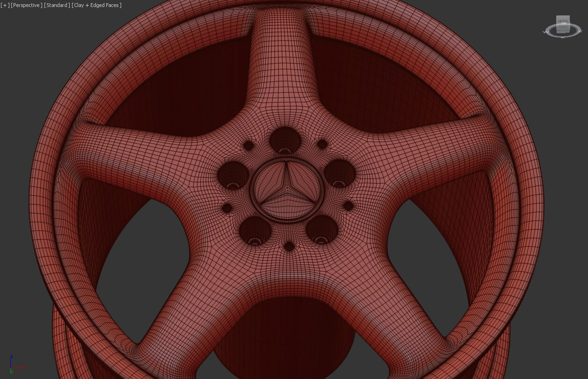Open the [+] viewport general menu
This screenshot has height=379, width=588.
pyautogui.click(x=5, y=5)
